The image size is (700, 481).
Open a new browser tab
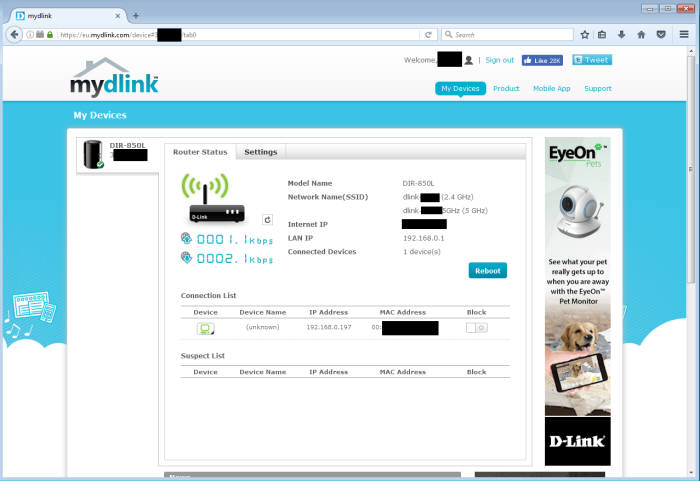click(x=136, y=16)
